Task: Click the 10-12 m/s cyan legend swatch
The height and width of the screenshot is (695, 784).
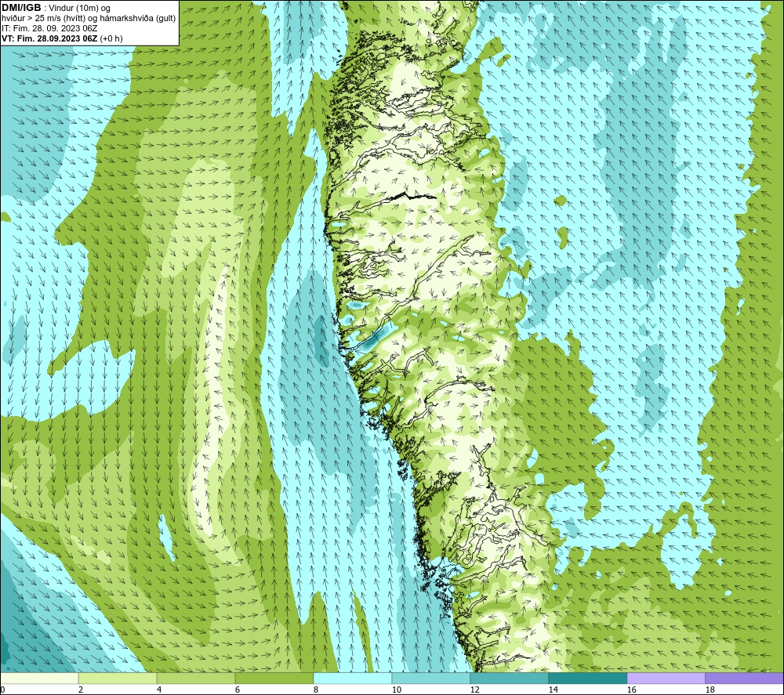Action: coord(431,678)
